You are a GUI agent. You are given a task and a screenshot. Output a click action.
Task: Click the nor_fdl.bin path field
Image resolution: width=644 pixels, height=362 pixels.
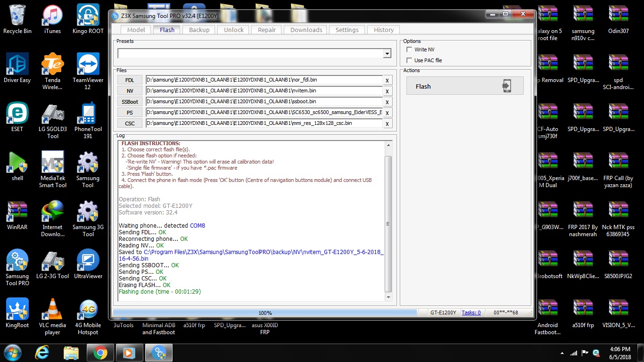pyautogui.click(x=264, y=80)
